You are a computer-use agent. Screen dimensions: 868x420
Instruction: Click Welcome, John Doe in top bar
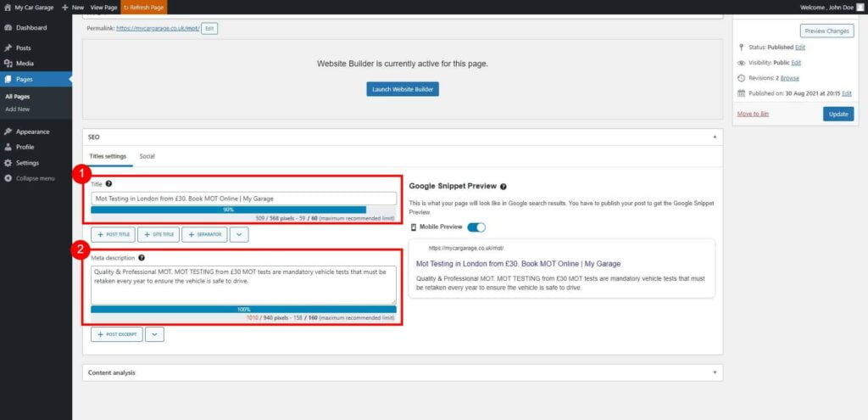point(826,7)
